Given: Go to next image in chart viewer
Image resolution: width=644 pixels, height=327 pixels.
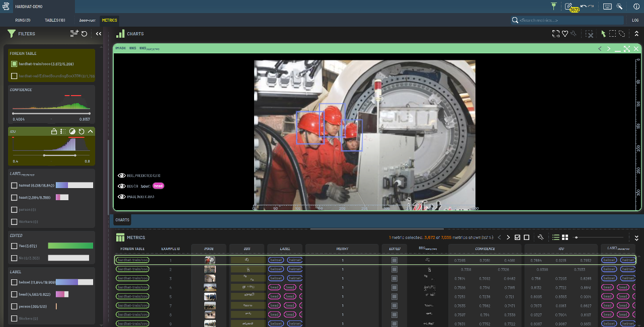Looking at the screenshot, I should point(609,49).
